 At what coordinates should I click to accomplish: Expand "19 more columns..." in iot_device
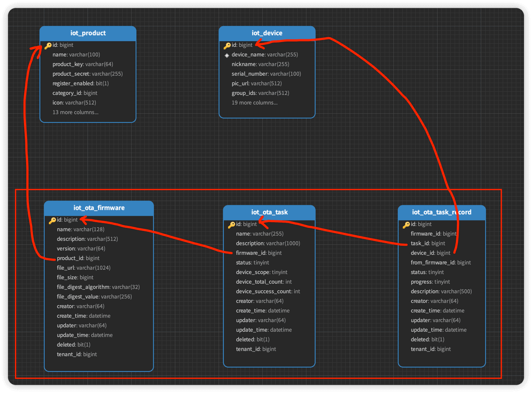254,103
